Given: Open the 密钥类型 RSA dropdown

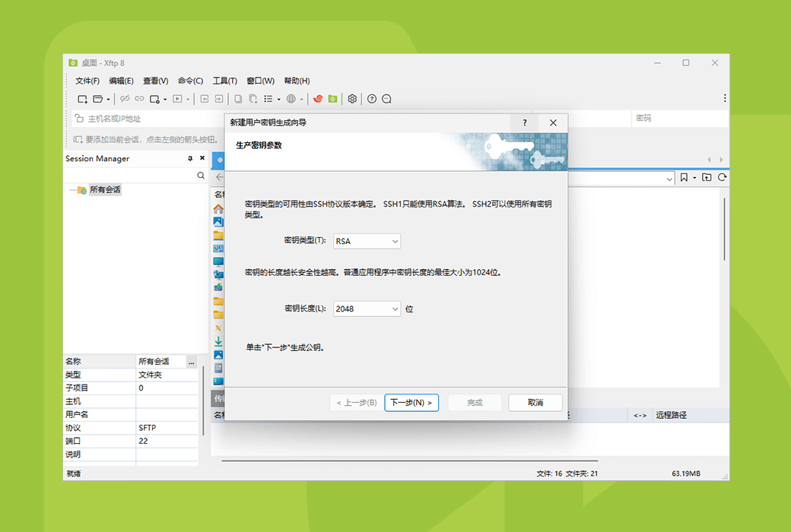Looking at the screenshot, I should tap(367, 241).
